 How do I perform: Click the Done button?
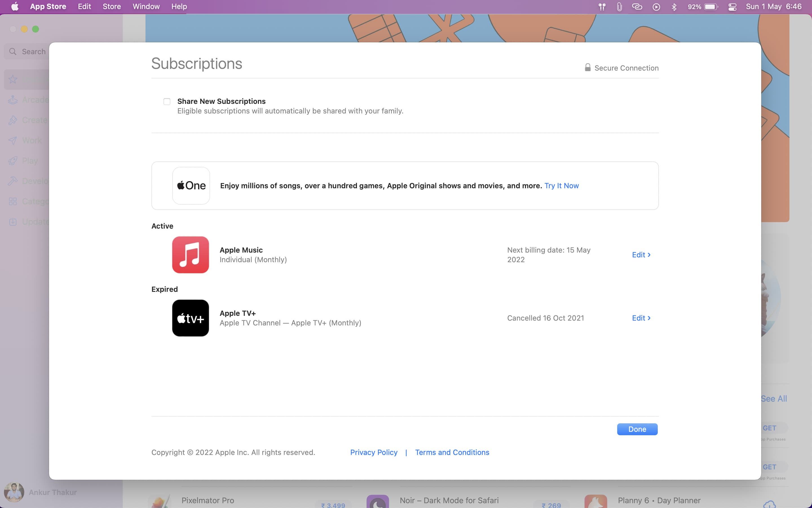637,429
